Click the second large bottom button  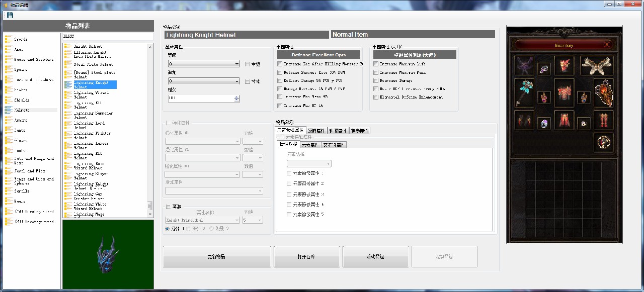(x=306, y=256)
